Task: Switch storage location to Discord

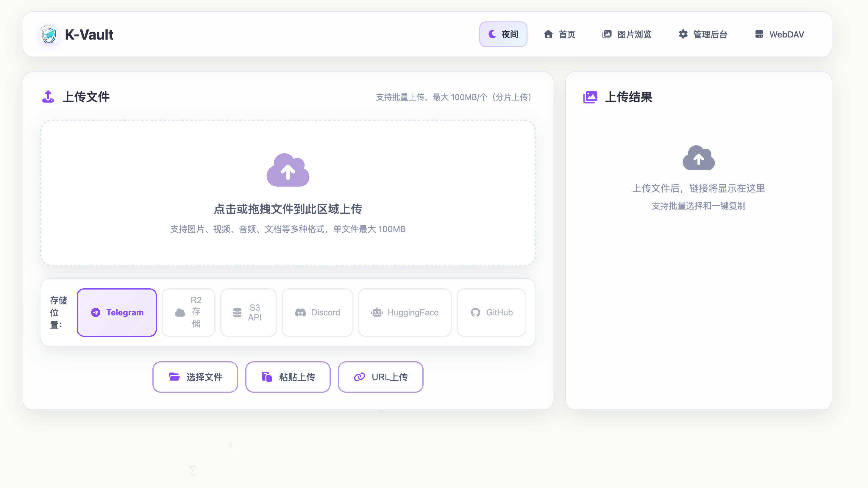Action: (x=317, y=312)
